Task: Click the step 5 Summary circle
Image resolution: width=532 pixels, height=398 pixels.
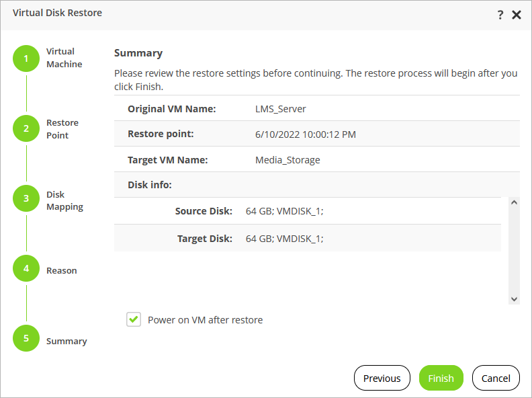Action: 26,338
